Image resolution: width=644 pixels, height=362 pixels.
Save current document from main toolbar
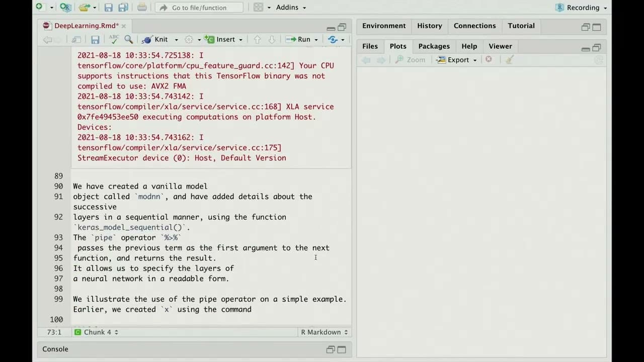(x=108, y=7)
